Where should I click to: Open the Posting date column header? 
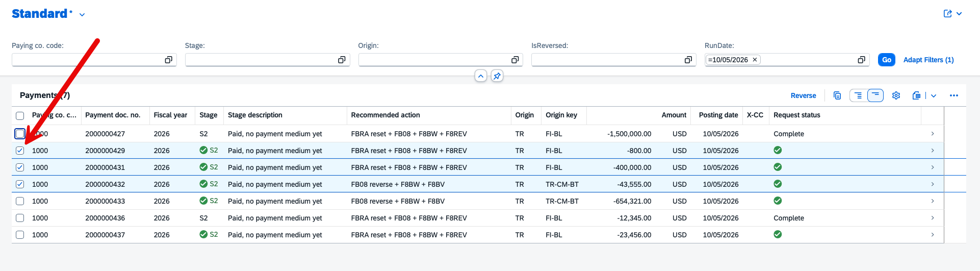coord(717,115)
